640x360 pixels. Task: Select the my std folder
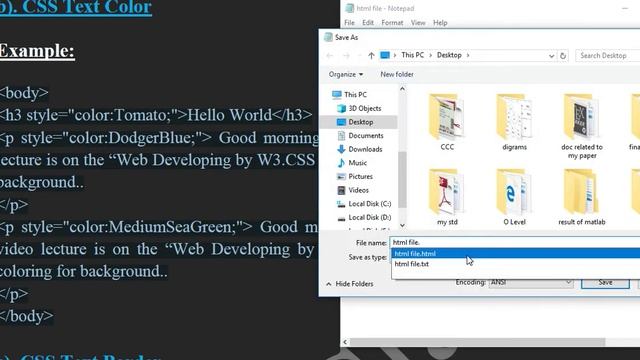(x=447, y=197)
